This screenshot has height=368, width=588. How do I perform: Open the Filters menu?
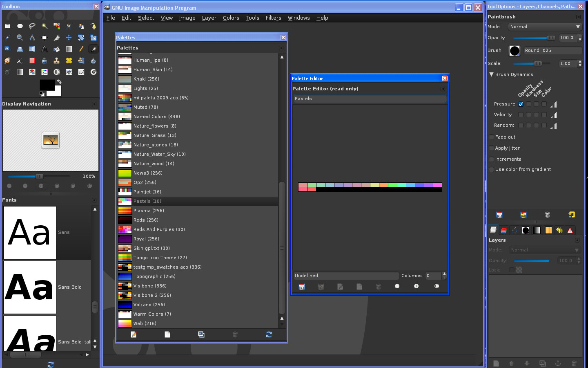pyautogui.click(x=273, y=18)
